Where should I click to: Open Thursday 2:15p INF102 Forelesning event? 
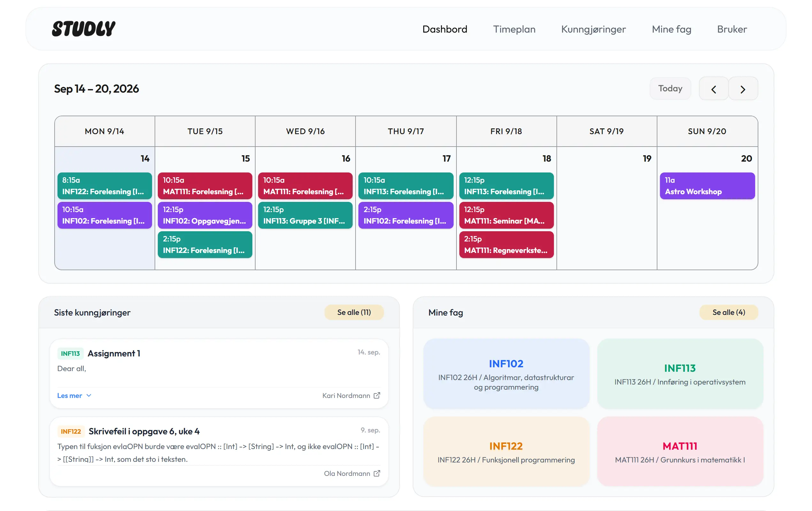[x=406, y=215]
